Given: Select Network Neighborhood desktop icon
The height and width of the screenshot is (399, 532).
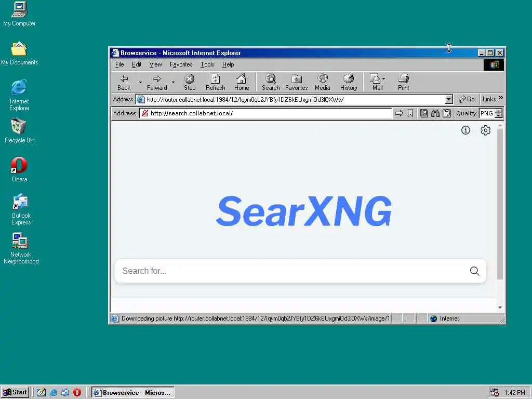Looking at the screenshot, I should click(x=21, y=248).
